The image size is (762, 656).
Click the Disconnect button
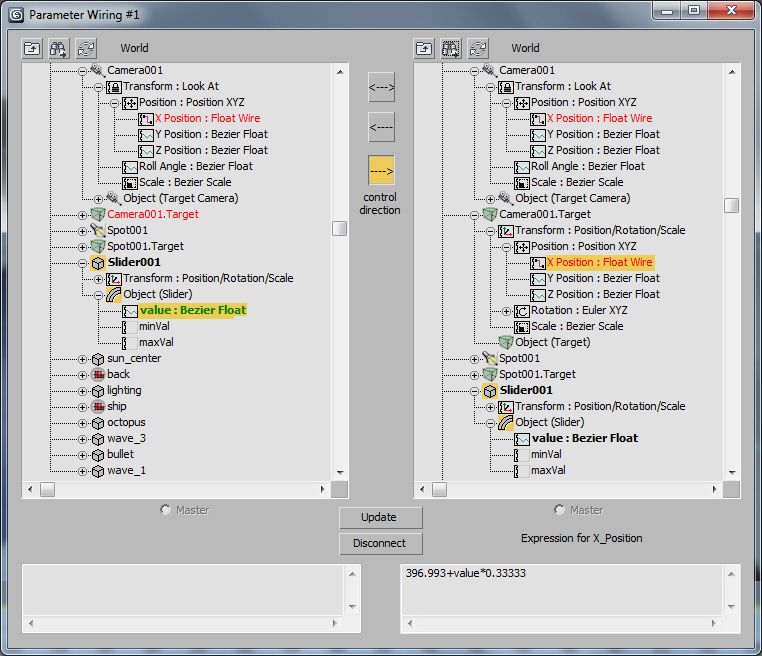tap(380, 543)
